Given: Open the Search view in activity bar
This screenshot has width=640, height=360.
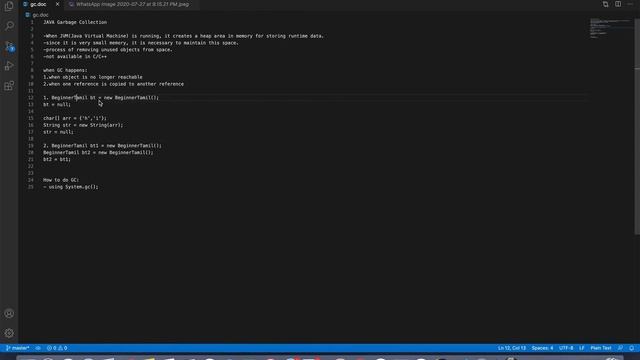Looking at the screenshot, I should pos(9,26).
